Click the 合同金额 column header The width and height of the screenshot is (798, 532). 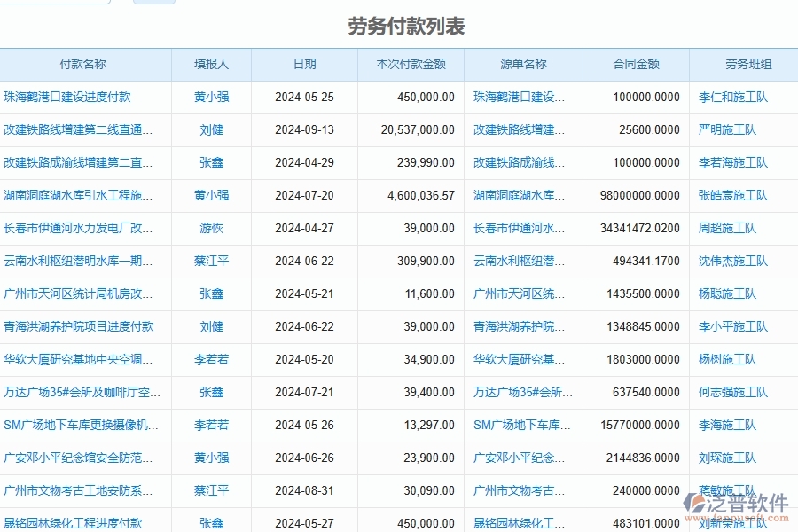click(x=635, y=64)
